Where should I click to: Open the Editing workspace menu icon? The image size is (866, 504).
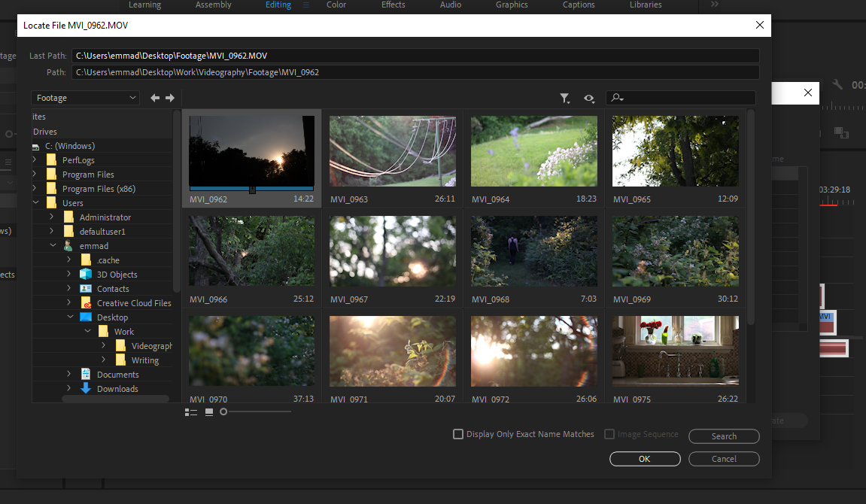(306, 5)
